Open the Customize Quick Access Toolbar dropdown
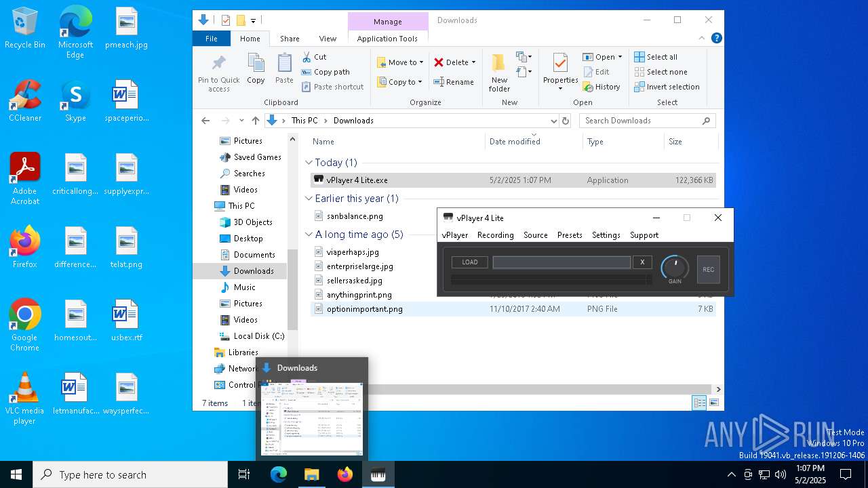868x488 pixels. pyautogui.click(x=253, y=21)
